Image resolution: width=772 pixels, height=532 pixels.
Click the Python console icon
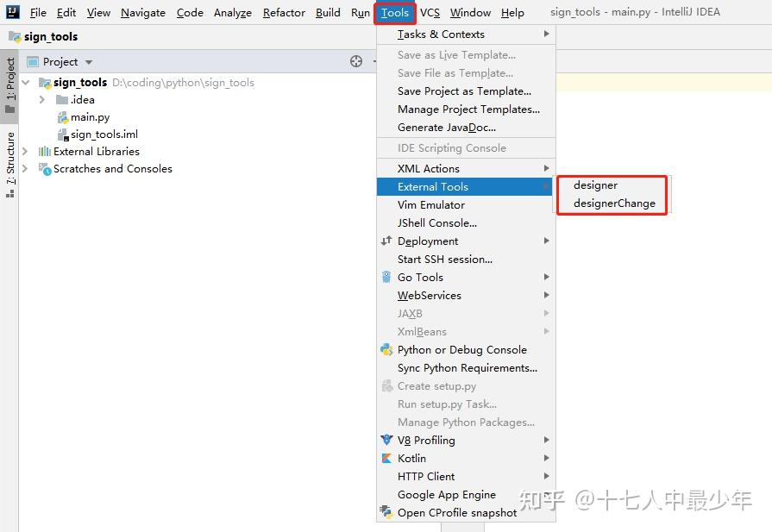pos(386,349)
